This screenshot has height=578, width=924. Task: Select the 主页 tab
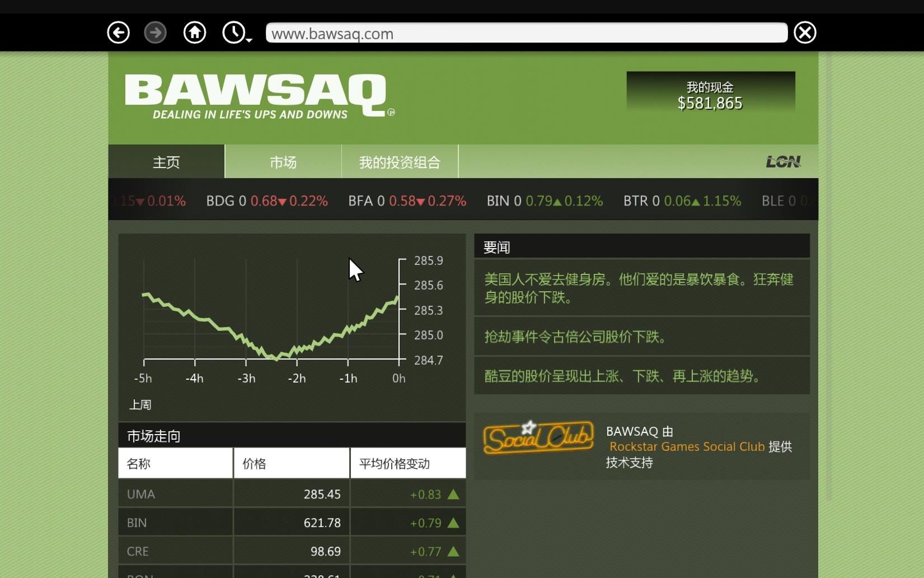166,162
